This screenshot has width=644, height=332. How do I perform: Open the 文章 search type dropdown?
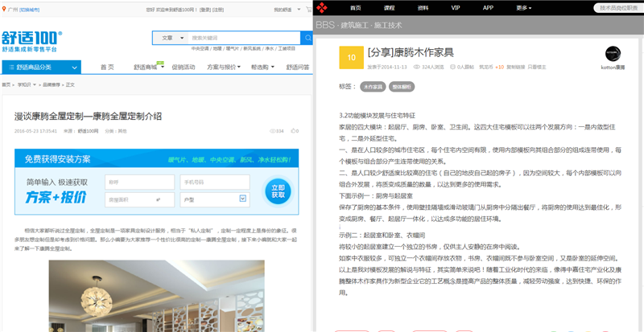[171, 38]
